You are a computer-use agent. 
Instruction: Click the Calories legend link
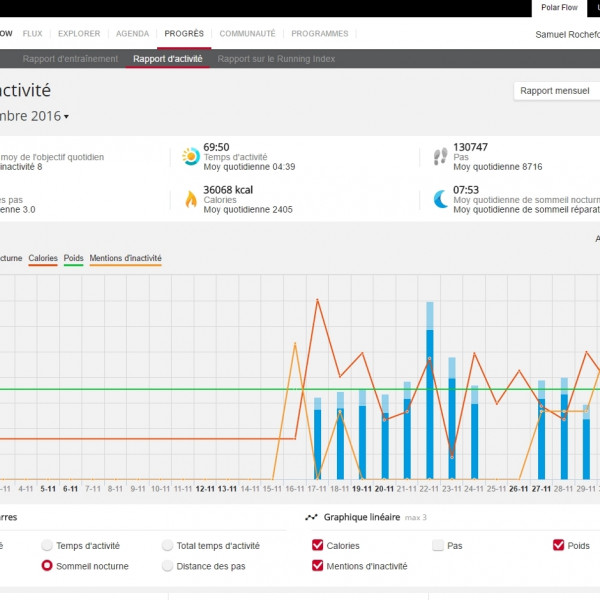coord(43,259)
